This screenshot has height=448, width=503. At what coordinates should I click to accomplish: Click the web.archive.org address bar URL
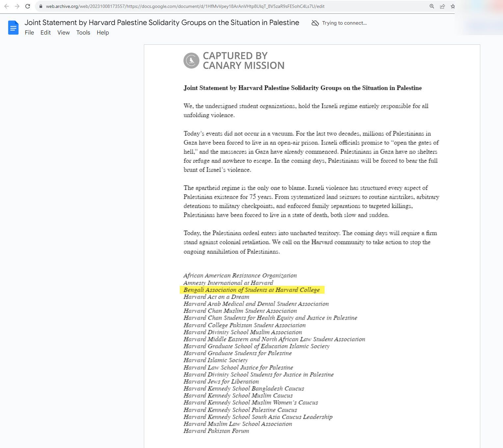point(185,6)
